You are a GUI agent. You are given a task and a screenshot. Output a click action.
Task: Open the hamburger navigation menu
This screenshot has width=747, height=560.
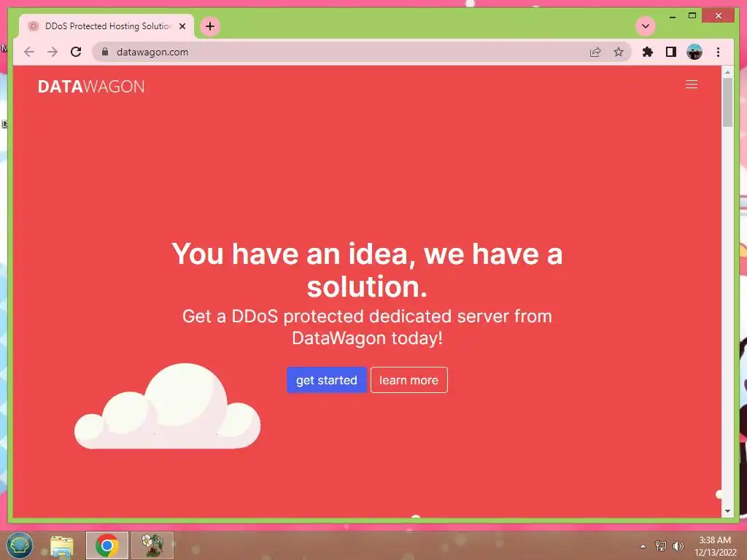click(692, 85)
